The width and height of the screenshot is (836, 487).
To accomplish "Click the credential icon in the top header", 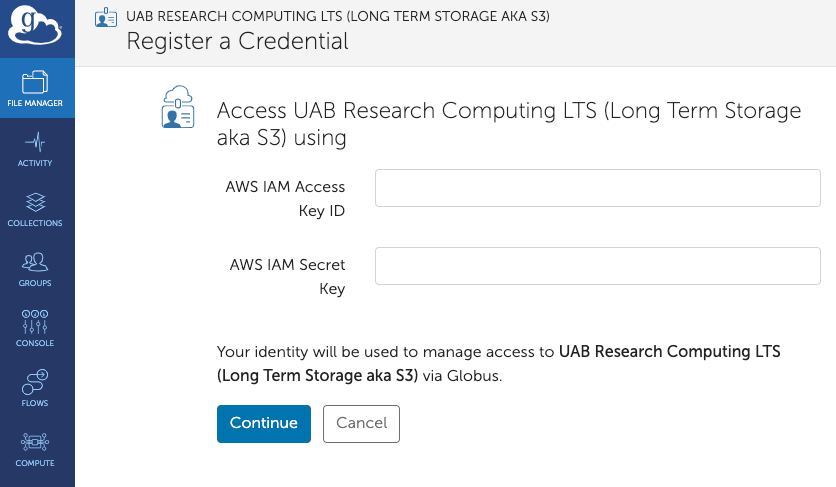I will [105, 17].
